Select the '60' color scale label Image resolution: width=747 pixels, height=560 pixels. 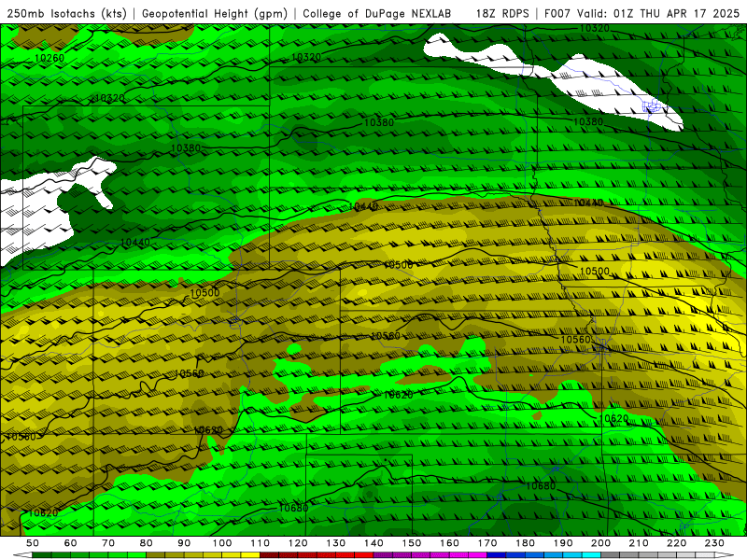pos(70,543)
